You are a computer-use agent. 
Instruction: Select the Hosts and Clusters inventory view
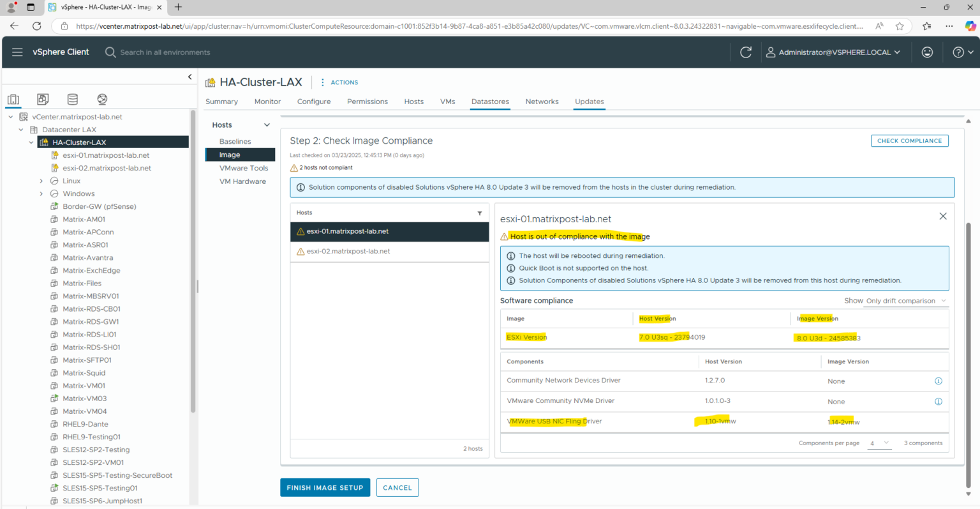[13, 99]
